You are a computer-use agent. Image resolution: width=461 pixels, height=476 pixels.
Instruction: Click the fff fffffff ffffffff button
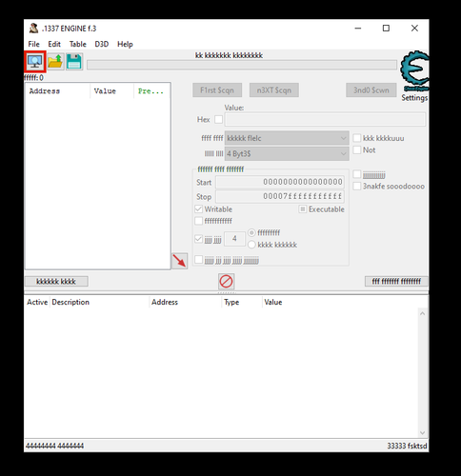tap(396, 282)
